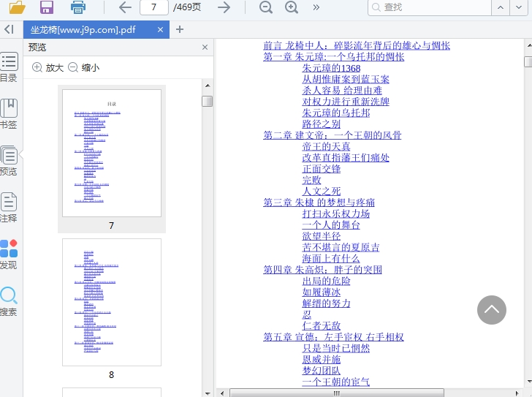Open the 欲望半径 link
Viewport: 532px width, 397px height.
point(322,236)
